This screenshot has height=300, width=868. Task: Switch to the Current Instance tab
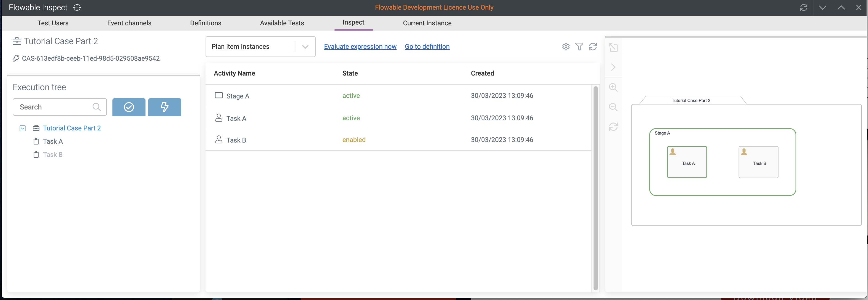point(427,23)
